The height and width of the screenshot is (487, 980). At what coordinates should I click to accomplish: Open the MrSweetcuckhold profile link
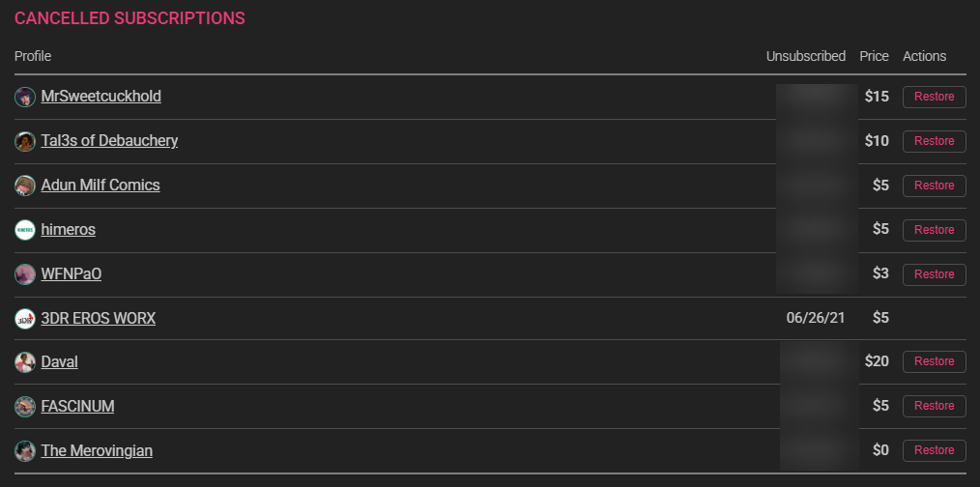101,97
